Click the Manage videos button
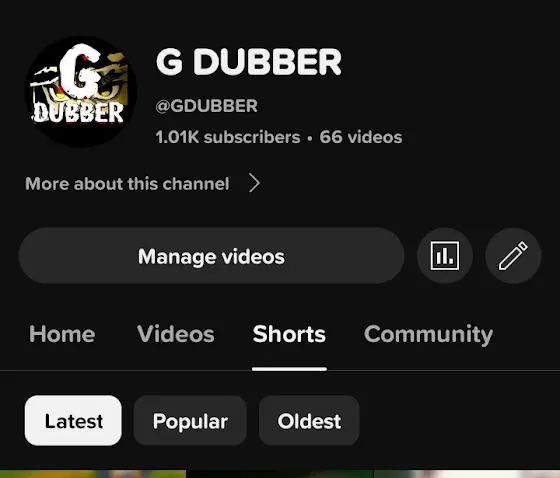The height and width of the screenshot is (478, 560). click(211, 256)
